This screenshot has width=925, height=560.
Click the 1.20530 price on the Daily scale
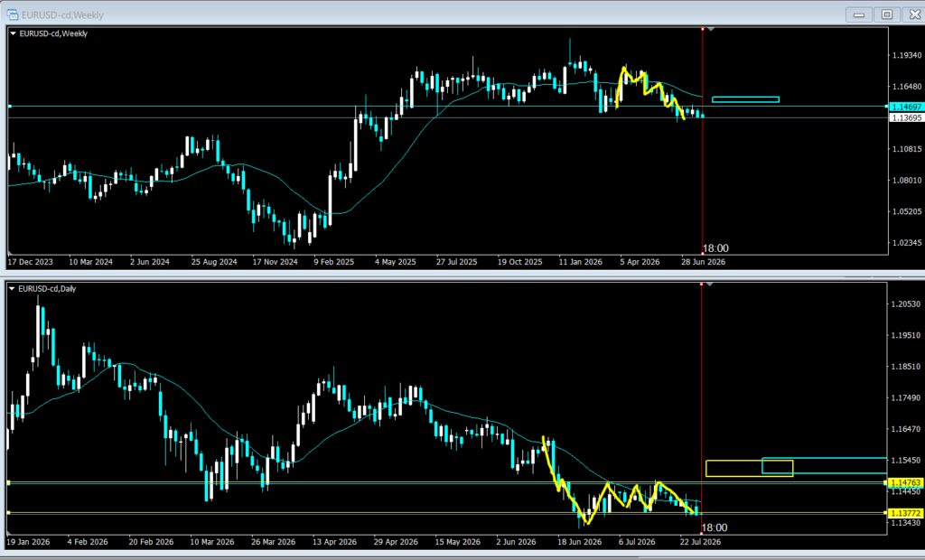click(x=905, y=303)
